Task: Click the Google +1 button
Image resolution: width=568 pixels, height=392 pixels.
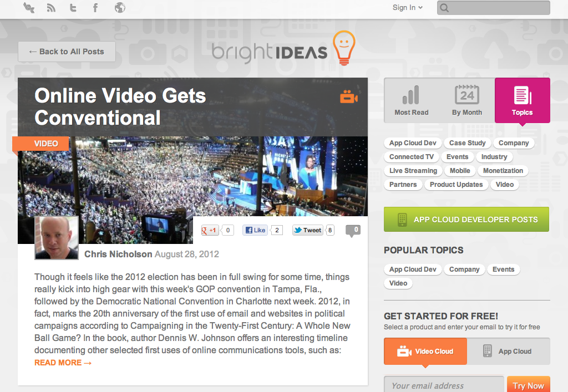Action: click(210, 230)
